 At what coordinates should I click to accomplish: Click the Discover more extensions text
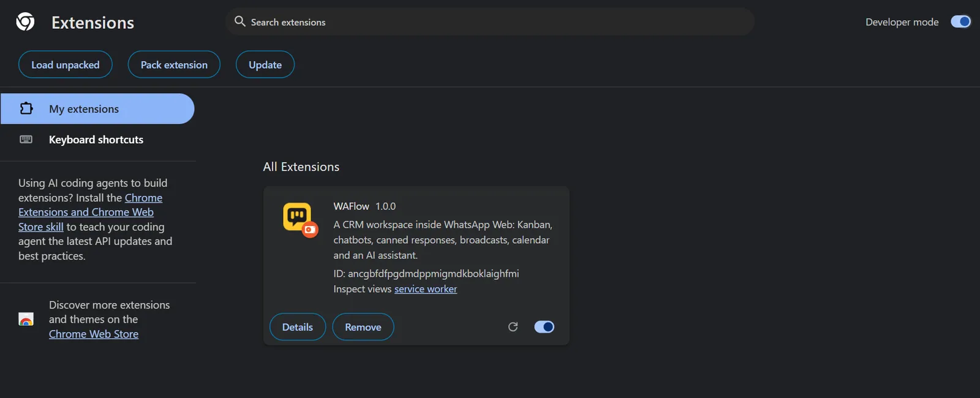coord(110,312)
